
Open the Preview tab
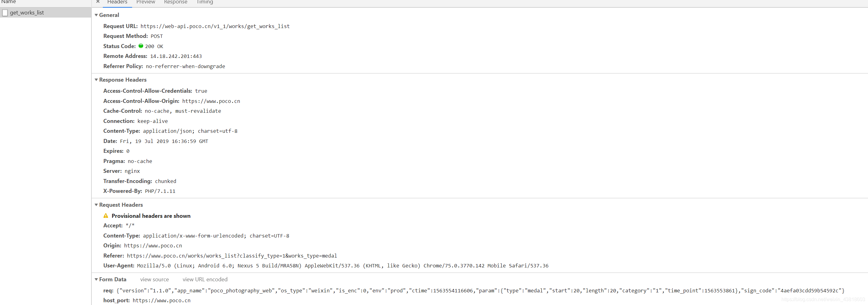[146, 2]
